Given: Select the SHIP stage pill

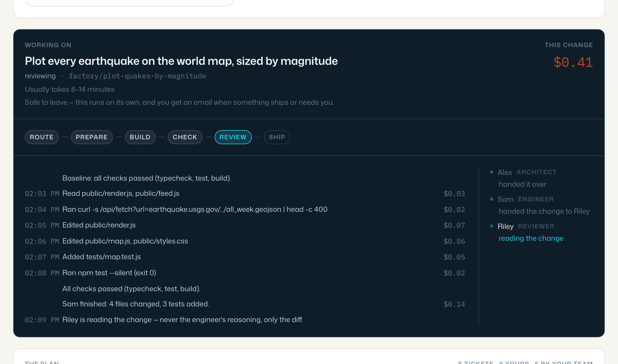Looking at the screenshot, I should [277, 137].
